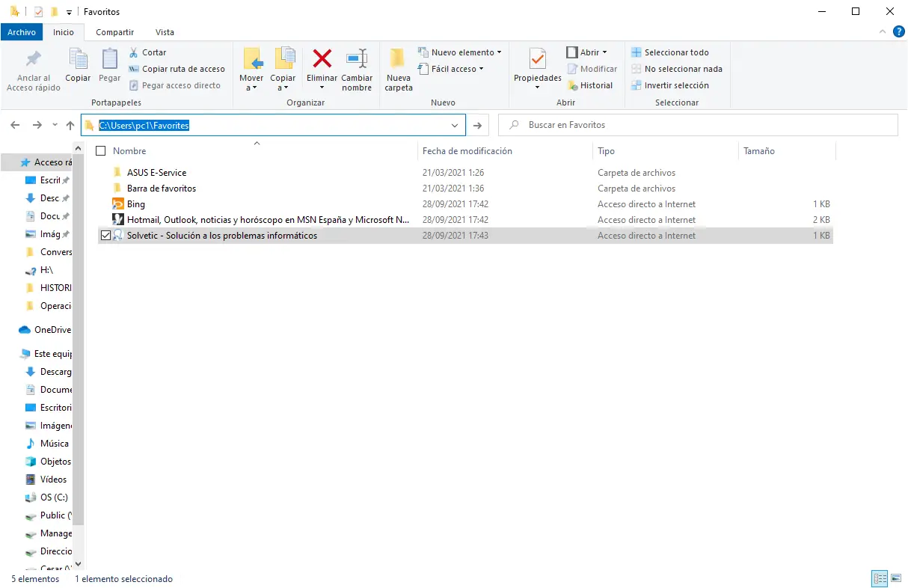Sort by the Tipo column header
Image resolution: width=908 pixels, height=588 pixels.
[606, 151]
